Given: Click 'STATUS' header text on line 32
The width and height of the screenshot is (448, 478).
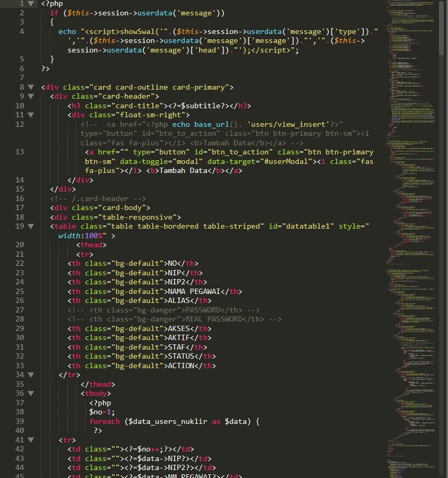Looking at the screenshot, I should pos(181,357).
